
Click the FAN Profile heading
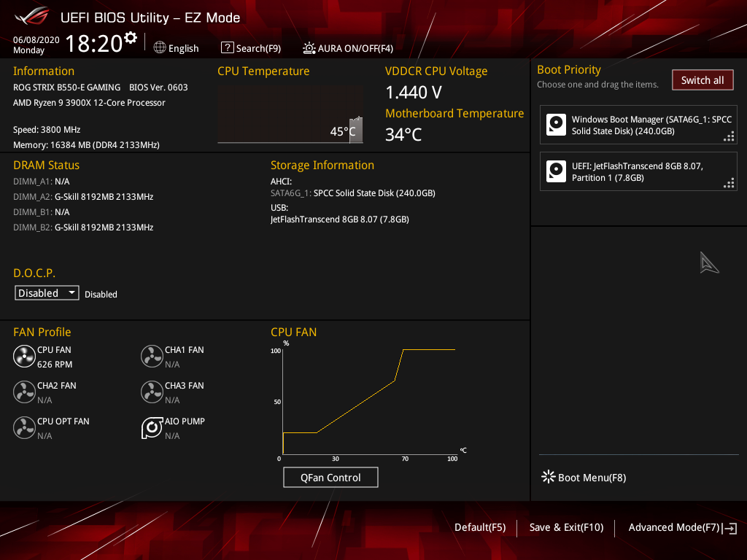(42, 332)
